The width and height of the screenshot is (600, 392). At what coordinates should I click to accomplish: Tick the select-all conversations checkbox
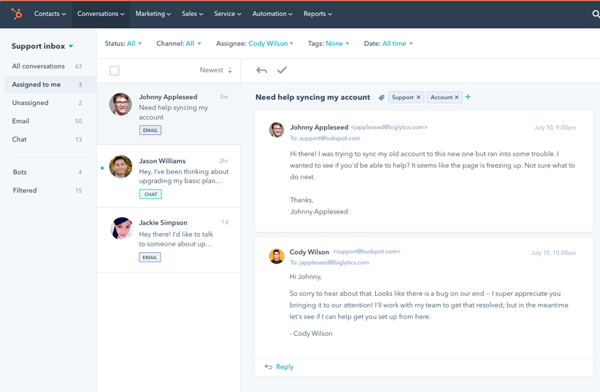[x=114, y=71]
